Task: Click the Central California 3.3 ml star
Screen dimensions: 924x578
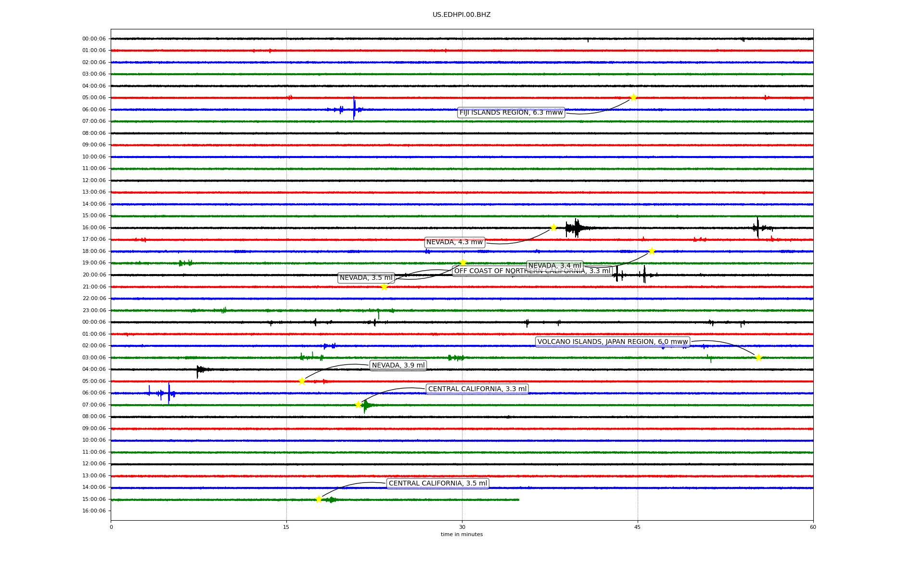Action: click(x=358, y=405)
